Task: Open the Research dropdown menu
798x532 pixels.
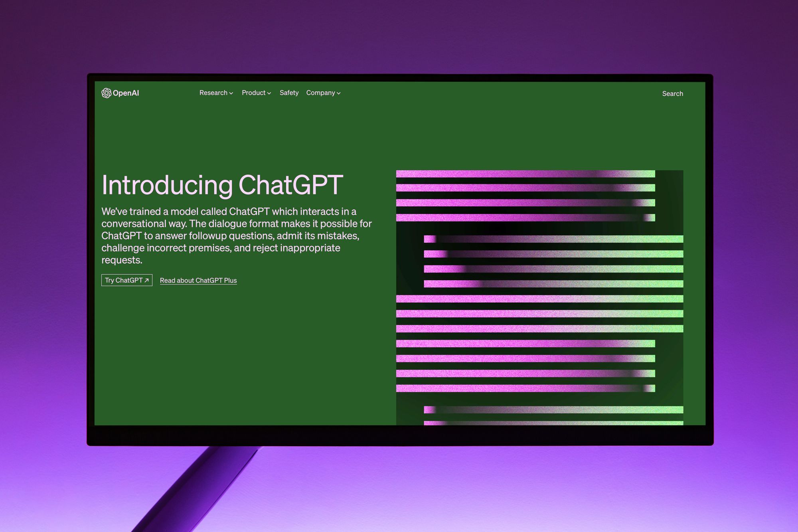Action: [x=215, y=94]
